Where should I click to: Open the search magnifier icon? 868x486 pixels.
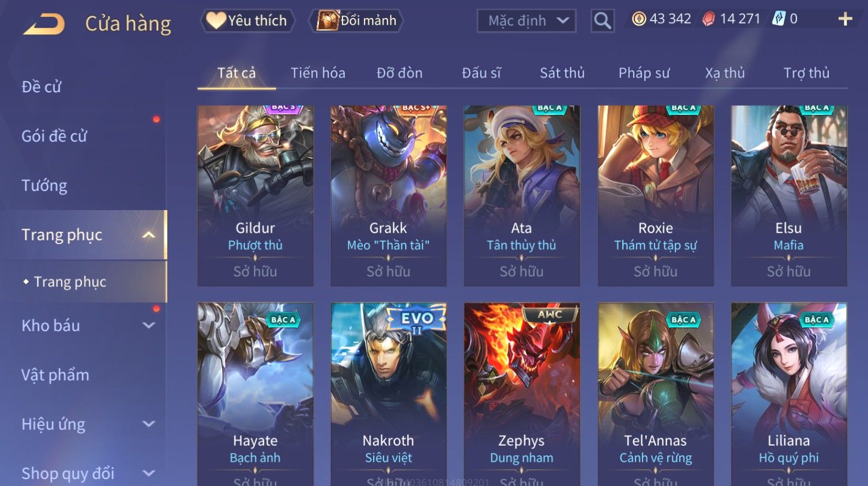602,21
